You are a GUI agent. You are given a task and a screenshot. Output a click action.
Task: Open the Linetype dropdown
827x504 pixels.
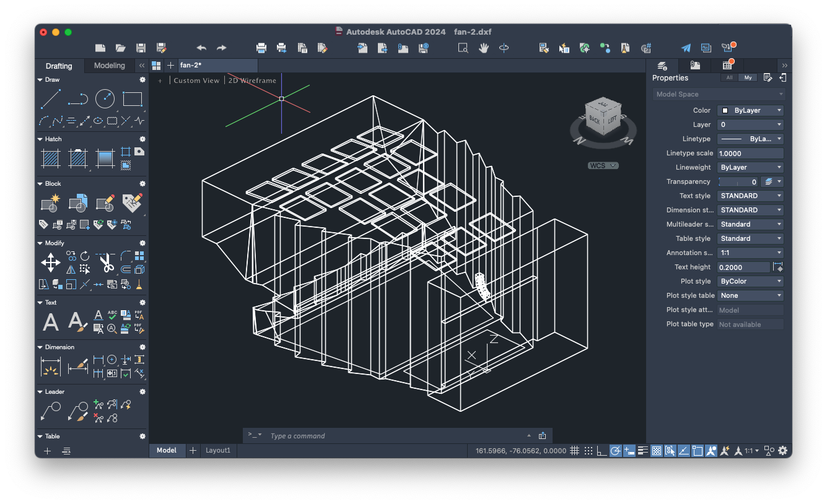point(750,139)
